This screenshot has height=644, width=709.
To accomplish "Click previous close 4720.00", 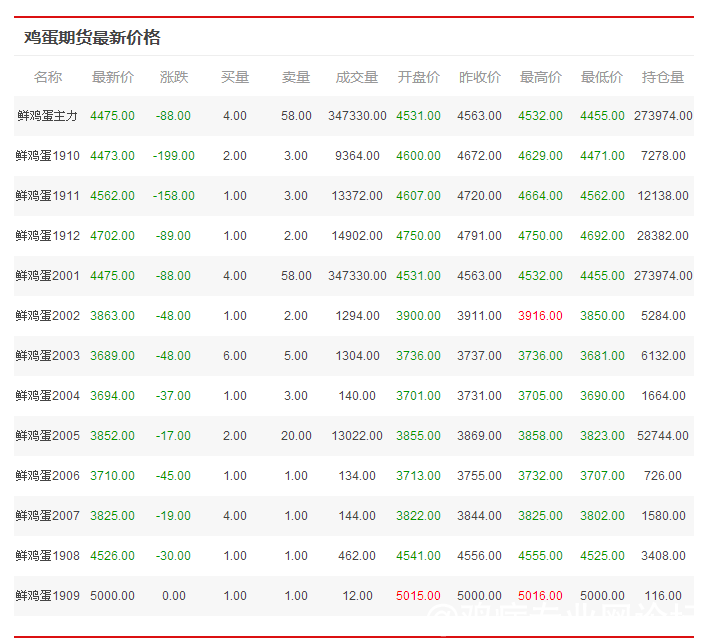I will [x=479, y=196].
